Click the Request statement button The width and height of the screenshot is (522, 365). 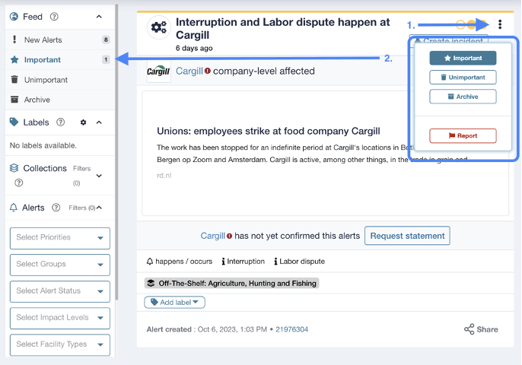407,236
